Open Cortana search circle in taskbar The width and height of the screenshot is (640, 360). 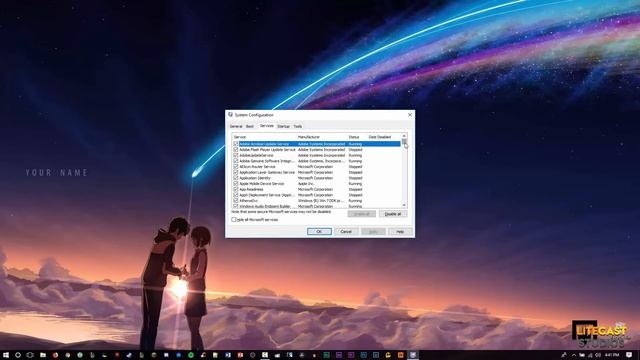coord(18,355)
